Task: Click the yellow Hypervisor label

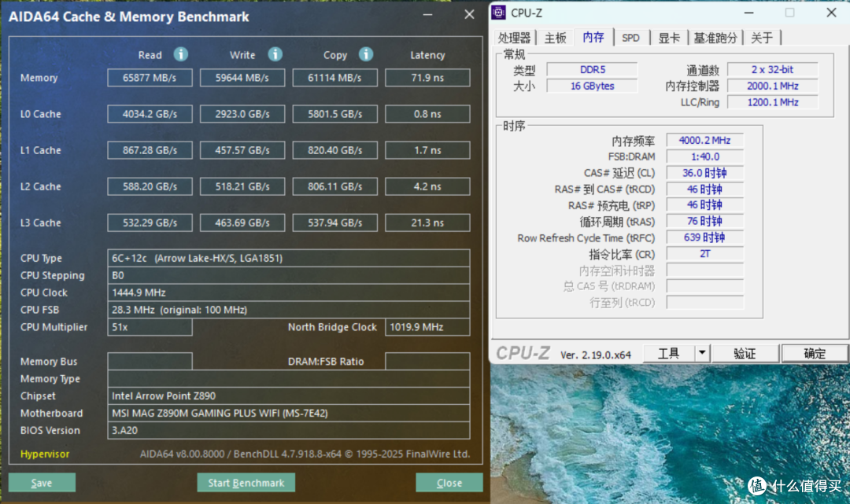Action: (45, 454)
